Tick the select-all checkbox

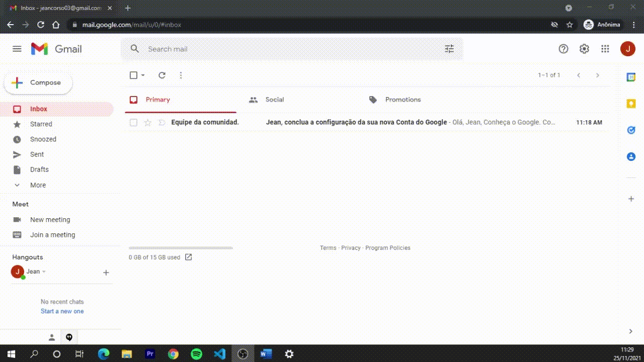[133, 75]
